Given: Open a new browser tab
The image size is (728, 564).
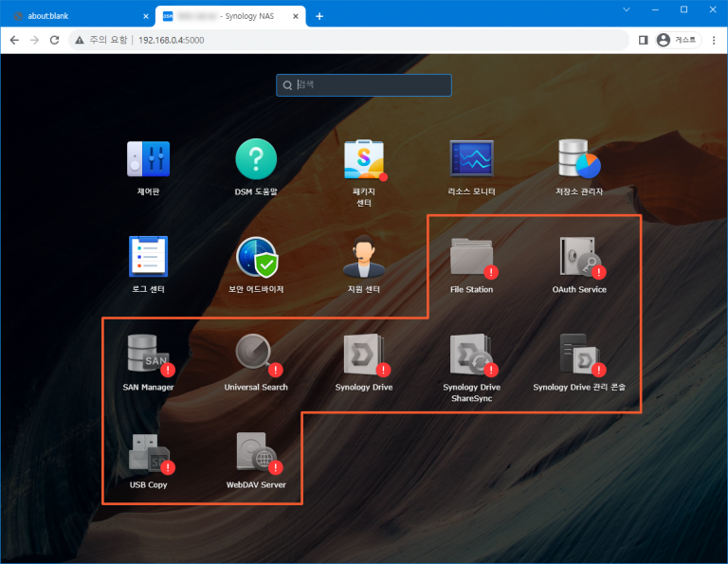Looking at the screenshot, I should pos(319,16).
